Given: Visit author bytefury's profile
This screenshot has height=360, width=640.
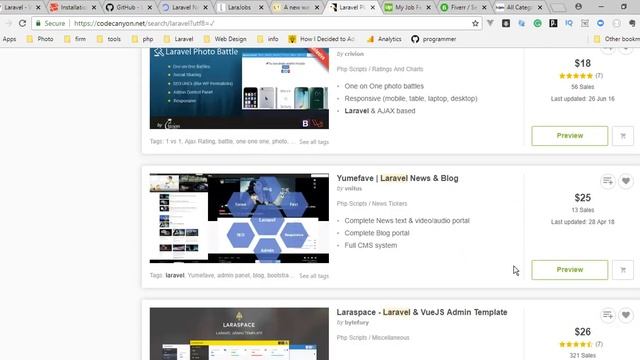Looking at the screenshot, I should pyautogui.click(x=357, y=322).
